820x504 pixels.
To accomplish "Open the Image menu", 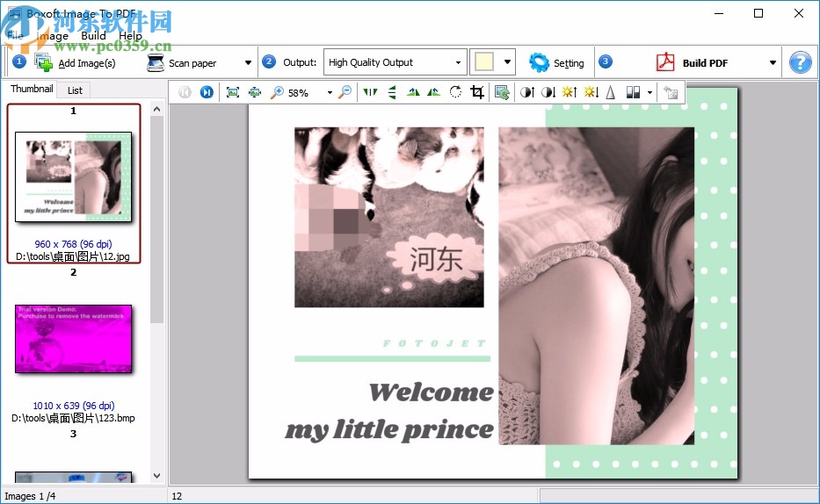I will [x=53, y=36].
